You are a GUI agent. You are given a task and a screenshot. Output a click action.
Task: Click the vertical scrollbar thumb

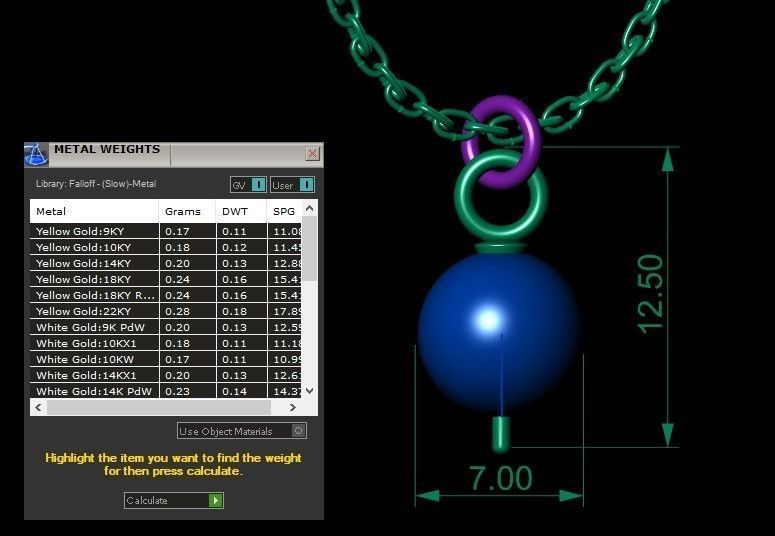pyautogui.click(x=309, y=249)
